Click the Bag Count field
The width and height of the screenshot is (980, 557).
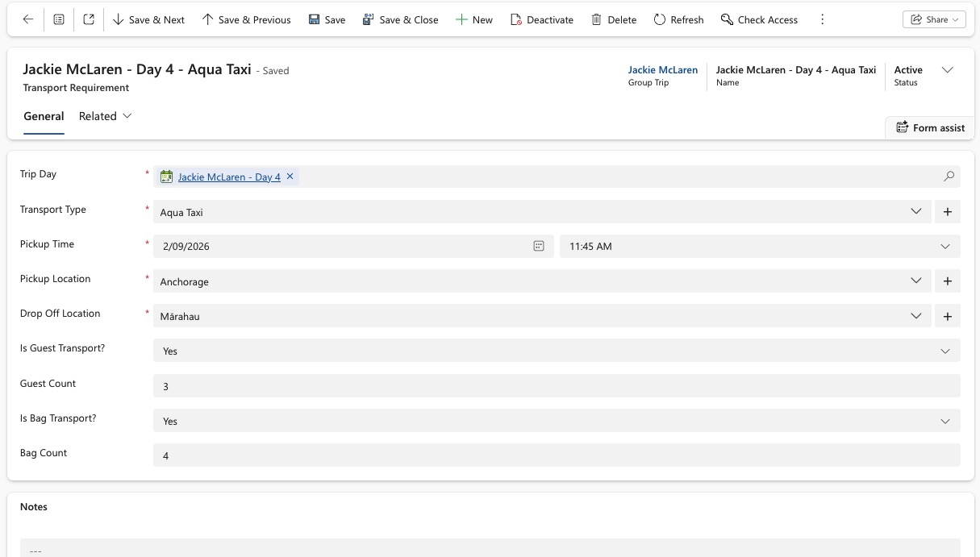[557, 455]
